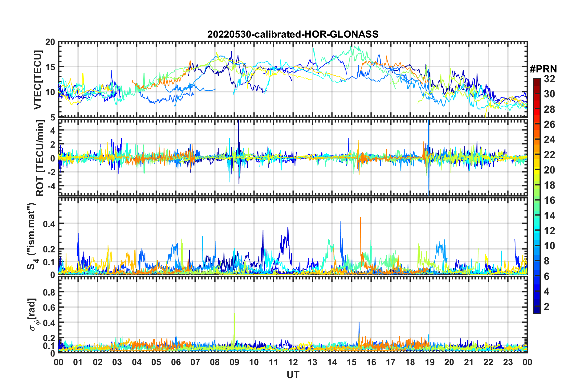Click the 0.4 tick on the S4 axis
Screen dimensions: 586x392
click(x=49, y=224)
